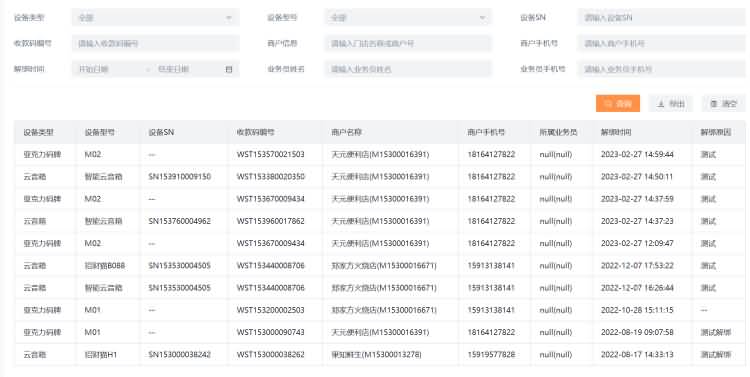This screenshot has width=750, height=377.
Task: Click merchant cell containing M15300013278
Action: (376, 355)
